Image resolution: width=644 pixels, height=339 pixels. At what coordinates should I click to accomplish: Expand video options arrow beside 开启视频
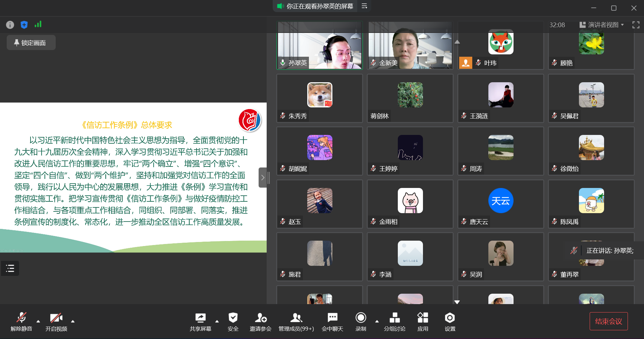point(73,321)
